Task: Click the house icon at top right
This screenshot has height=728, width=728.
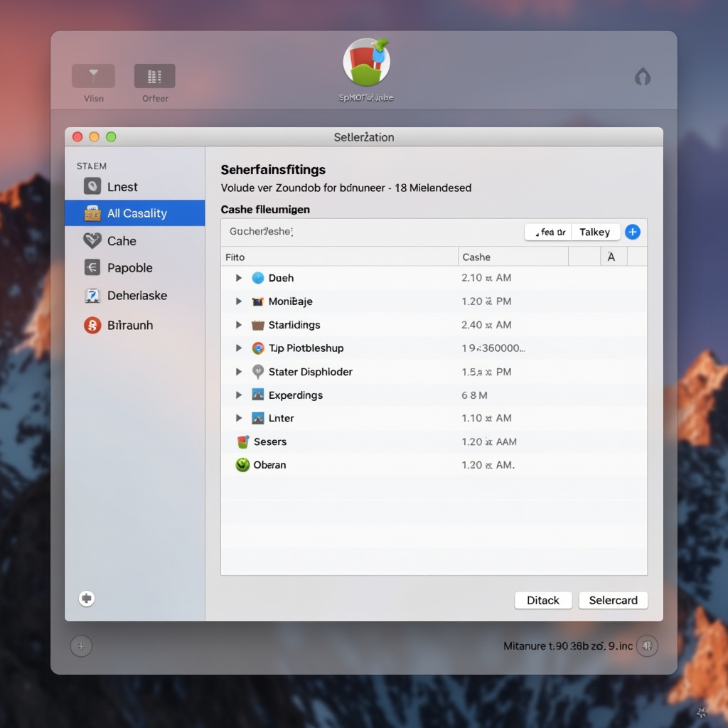Action: click(x=643, y=77)
